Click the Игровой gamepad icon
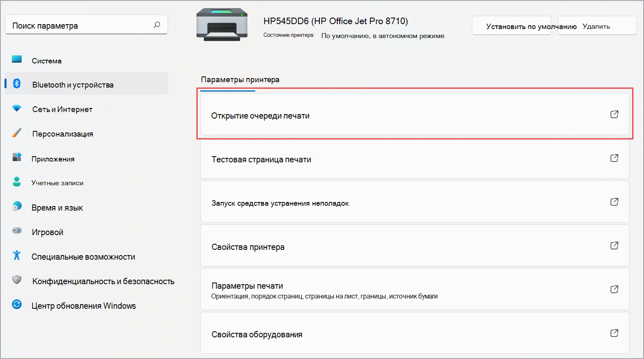The width and height of the screenshot is (644, 359). 17,231
